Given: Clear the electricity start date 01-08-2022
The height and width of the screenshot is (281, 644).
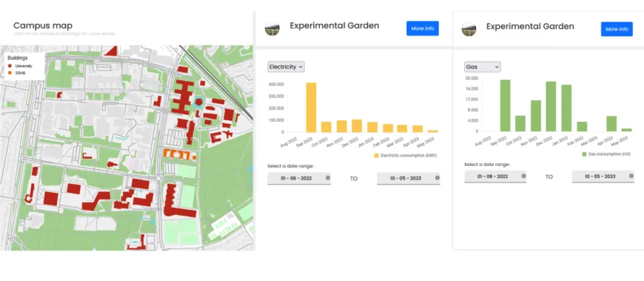Looking at the screenshot, I should tap(328, 178).
